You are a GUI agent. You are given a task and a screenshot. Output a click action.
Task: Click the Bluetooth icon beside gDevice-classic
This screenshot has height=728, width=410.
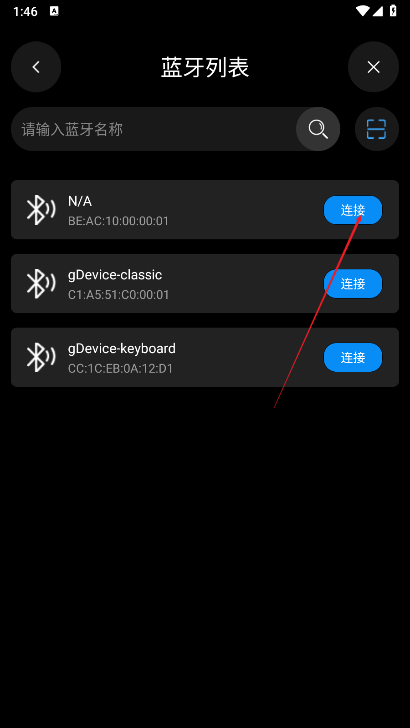(40, 284)
